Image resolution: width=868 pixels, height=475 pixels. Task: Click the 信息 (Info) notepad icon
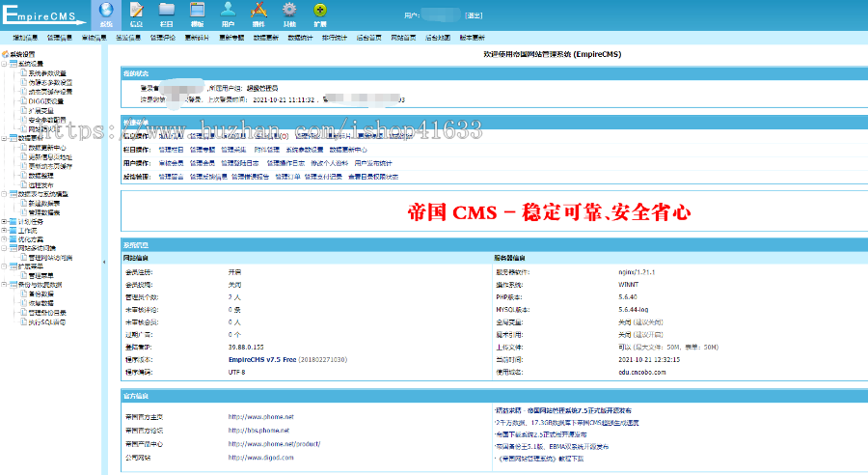point(137,13)
